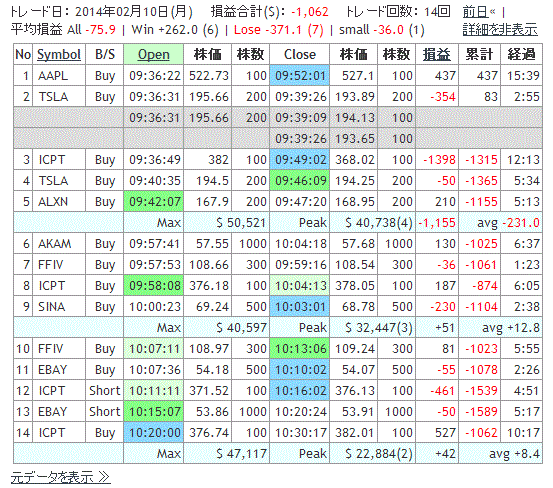Click the Peak $ 22,884(2) value
The height and width of the screenshot is (488, 553).
pyautogui.click(x=379, y=453)
